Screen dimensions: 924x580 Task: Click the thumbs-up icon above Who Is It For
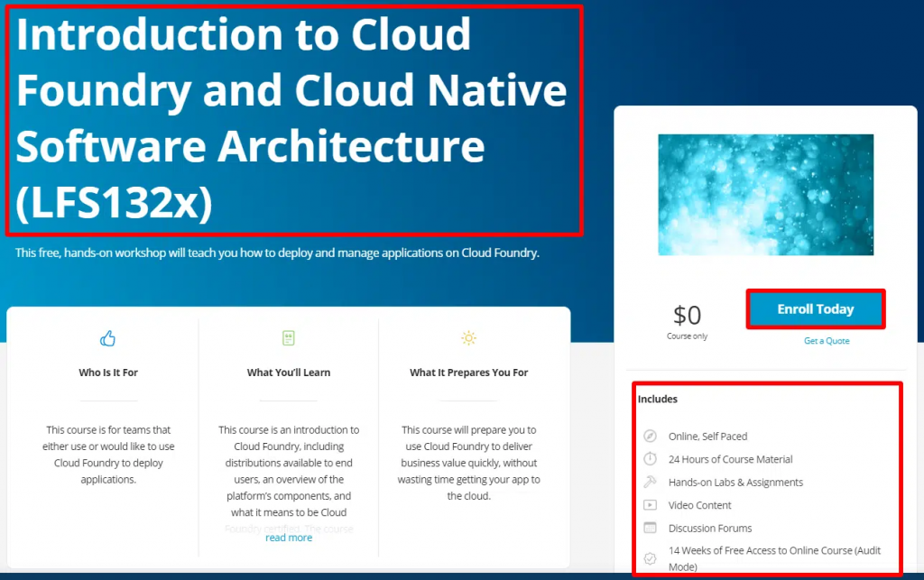(107, 337)
